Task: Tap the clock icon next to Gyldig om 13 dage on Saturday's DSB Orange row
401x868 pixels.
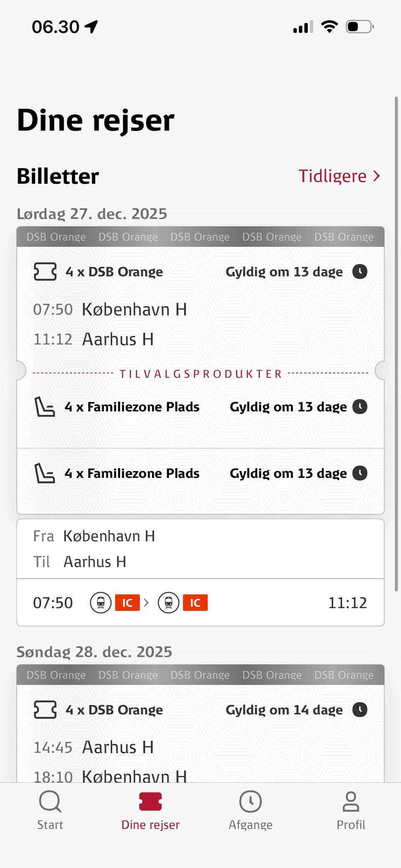Action: [360, 272]
